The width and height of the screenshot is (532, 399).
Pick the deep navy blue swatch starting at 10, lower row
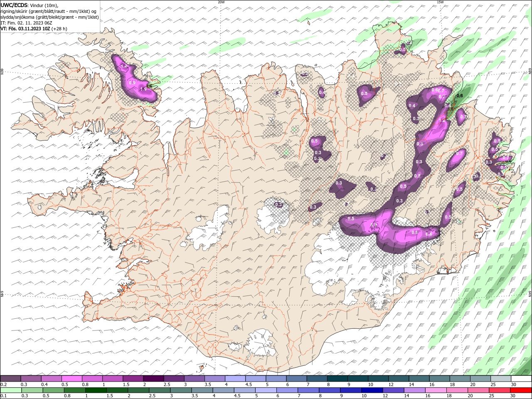pyautogui.click(x=372, y=390)
